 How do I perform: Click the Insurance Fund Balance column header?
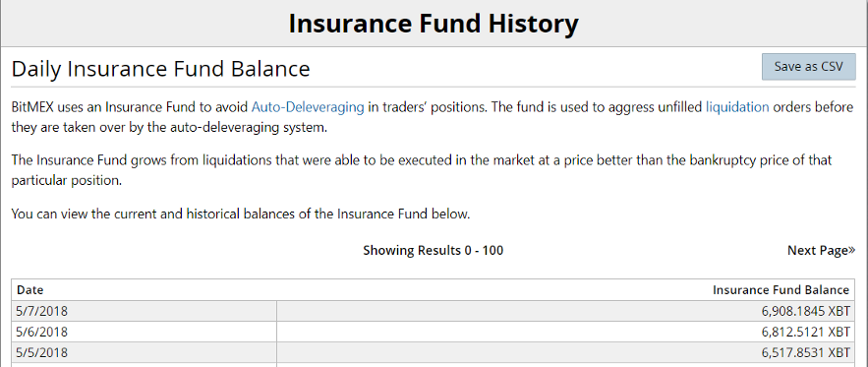[x=781, y=290]
